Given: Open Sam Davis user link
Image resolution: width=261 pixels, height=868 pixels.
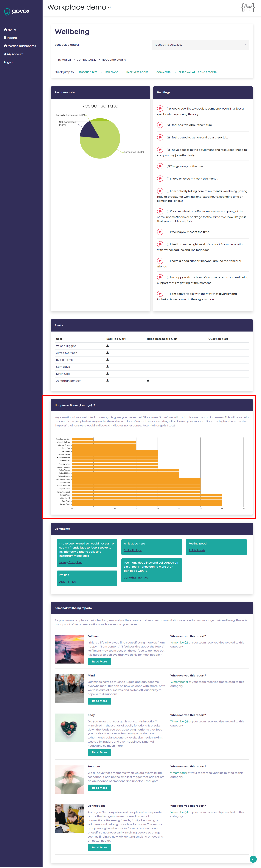Looking at the screenshot, I should point(63,367).
